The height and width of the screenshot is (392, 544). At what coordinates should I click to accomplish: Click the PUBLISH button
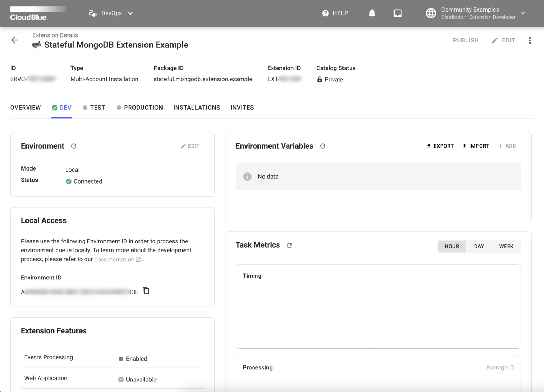point(466,40)
